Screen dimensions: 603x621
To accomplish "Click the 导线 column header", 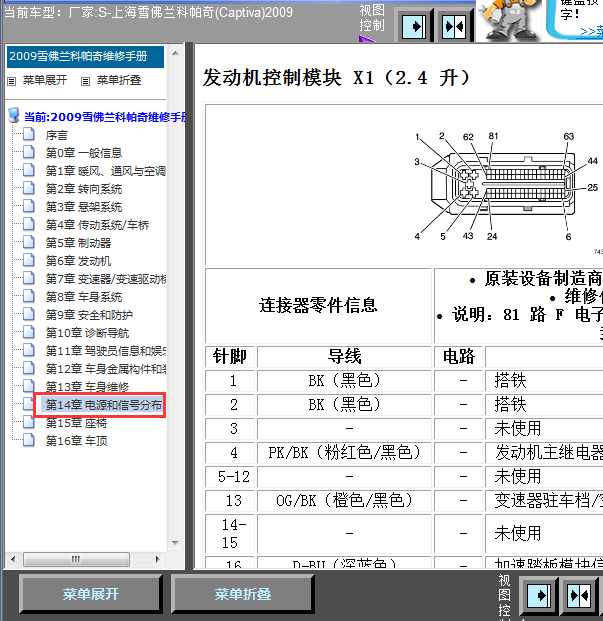I will coord(344,356).
